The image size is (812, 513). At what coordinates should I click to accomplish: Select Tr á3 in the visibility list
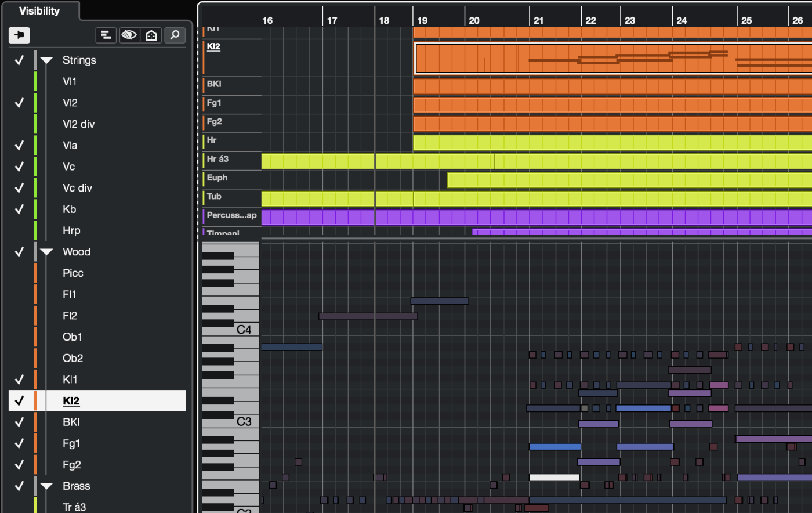click(74, 507)
